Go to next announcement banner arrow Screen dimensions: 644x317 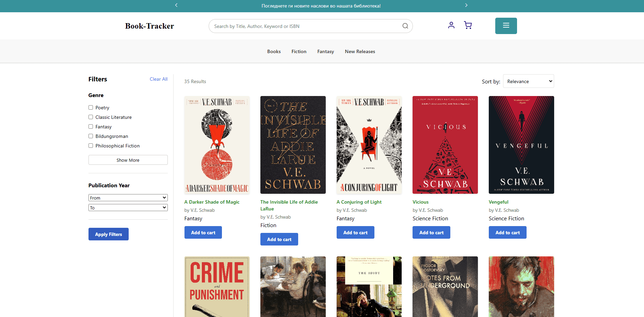[x=466, y=5]
